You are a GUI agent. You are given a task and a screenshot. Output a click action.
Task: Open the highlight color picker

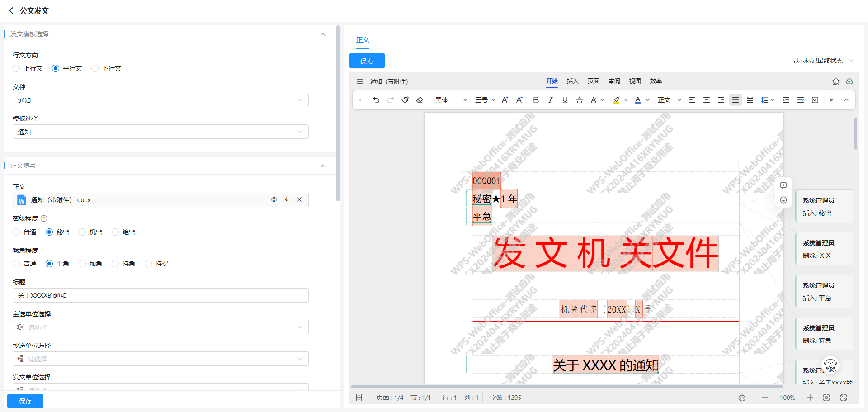point(626,100)
